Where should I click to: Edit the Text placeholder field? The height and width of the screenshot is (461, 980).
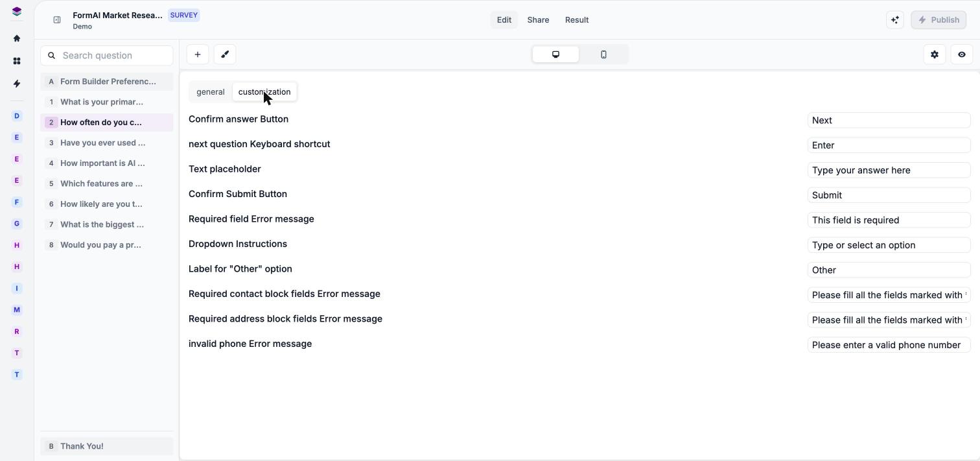[x=889, y=171]
